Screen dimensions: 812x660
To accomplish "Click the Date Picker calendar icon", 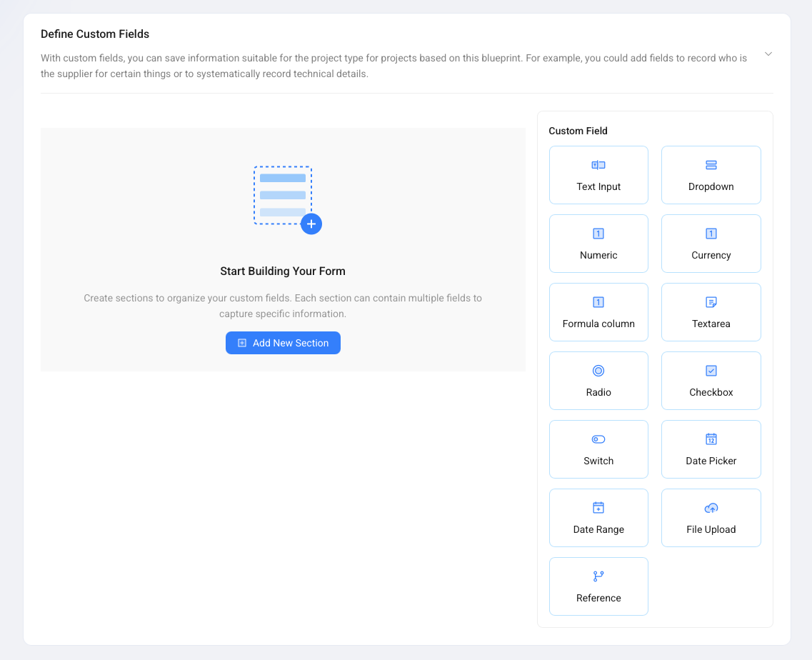I will click(711, 439).
